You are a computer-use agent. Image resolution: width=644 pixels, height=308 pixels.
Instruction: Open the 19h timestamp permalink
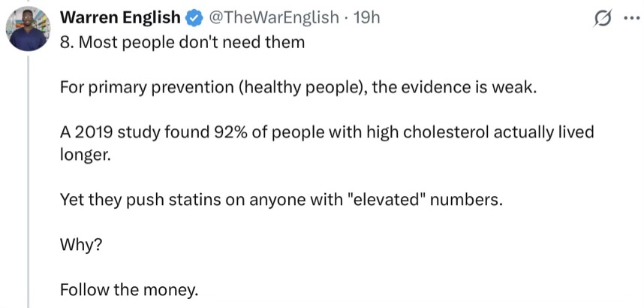point(366,18)
